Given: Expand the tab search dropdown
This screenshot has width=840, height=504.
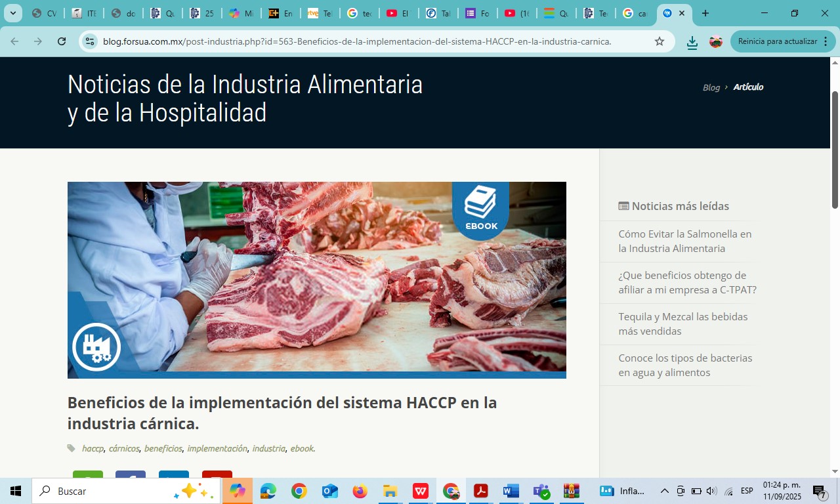Looking at the screenshot, I should [12, 13].
